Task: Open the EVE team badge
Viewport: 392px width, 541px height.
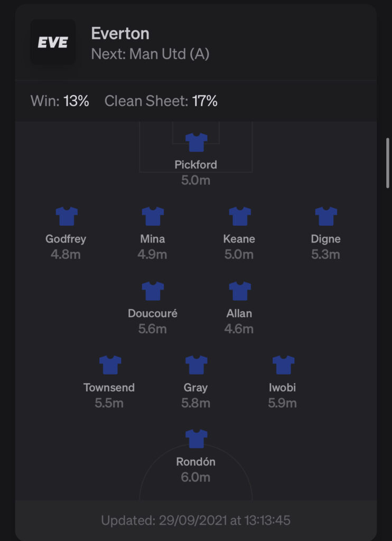Action: pos(53,42)
